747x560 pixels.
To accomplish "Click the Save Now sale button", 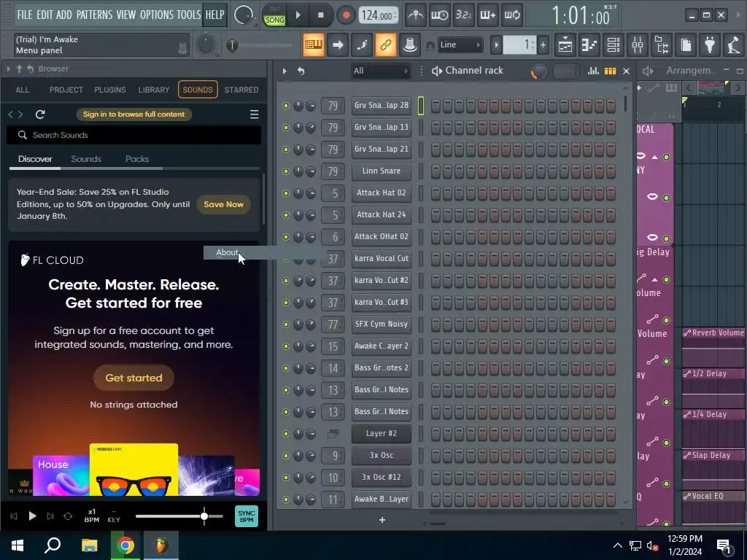I will pyautogui.click(x=223, y=204).
